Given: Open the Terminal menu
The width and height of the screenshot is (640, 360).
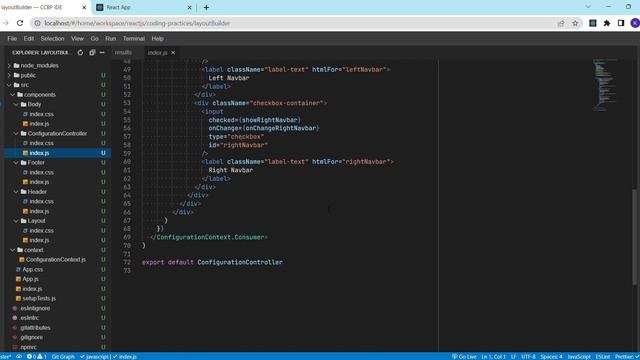Looking at the screenshot, I should point(134,38).
